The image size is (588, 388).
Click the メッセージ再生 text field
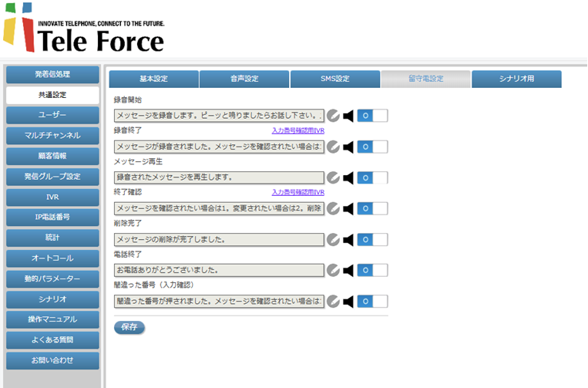(x=219, y=177)
